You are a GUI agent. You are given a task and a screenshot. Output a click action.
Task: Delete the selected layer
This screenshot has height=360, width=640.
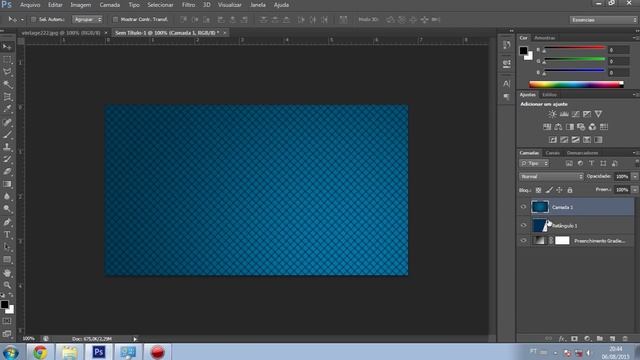(625, 339)
